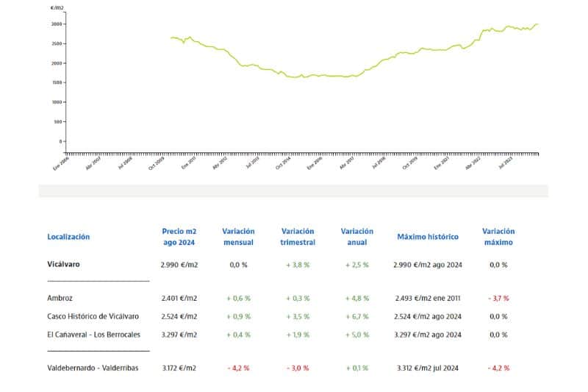Click Valdebernardo's -4,2 % monthly variation
This screenshot has height=392, width=588.
point(238,368)
